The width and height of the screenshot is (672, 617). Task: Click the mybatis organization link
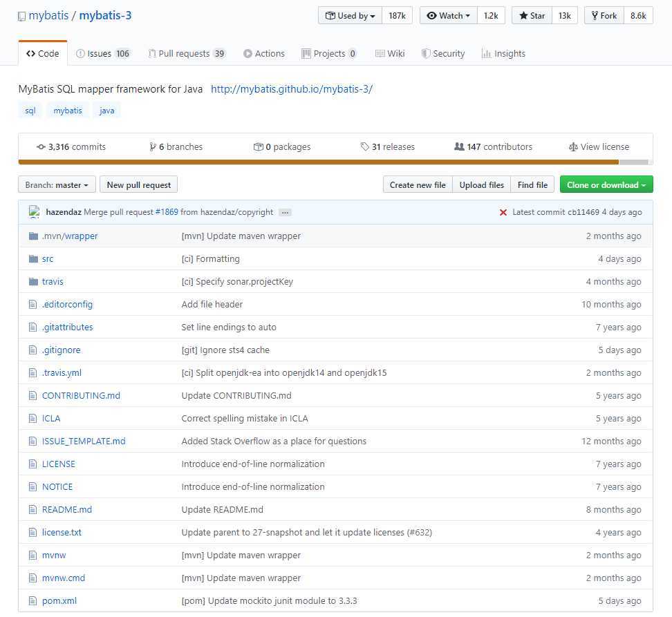(48, 16)
